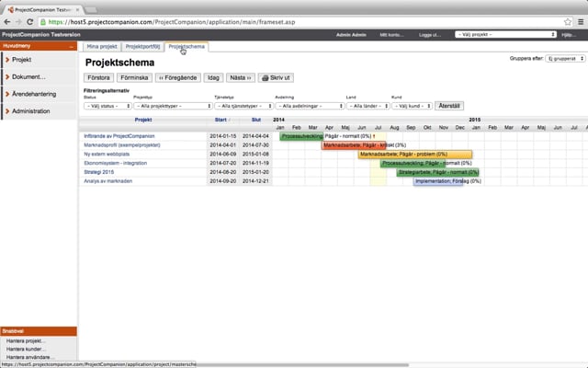This screenshot has width=588, height=368.
Task: Open the Alla tjänstetyper dropdown
Action: click(243, 107)
